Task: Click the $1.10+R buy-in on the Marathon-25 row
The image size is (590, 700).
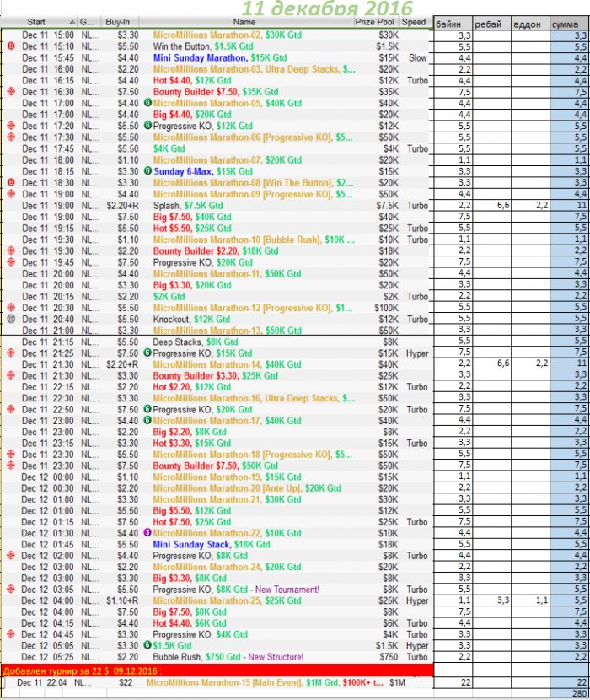Action: (122, 600)
